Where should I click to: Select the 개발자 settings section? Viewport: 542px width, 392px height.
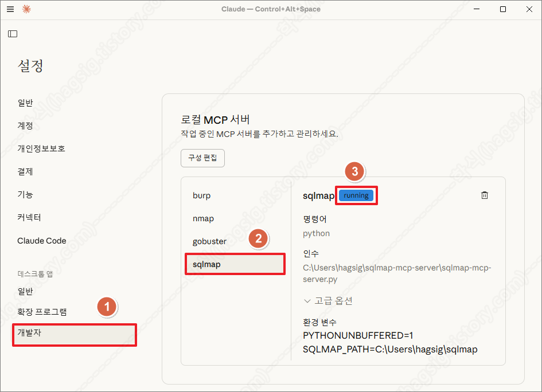(x=75, y=334)
